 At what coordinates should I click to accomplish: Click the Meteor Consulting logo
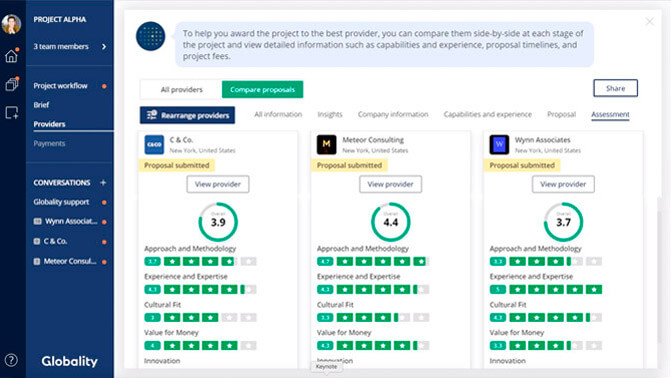[x=327, y=145]
